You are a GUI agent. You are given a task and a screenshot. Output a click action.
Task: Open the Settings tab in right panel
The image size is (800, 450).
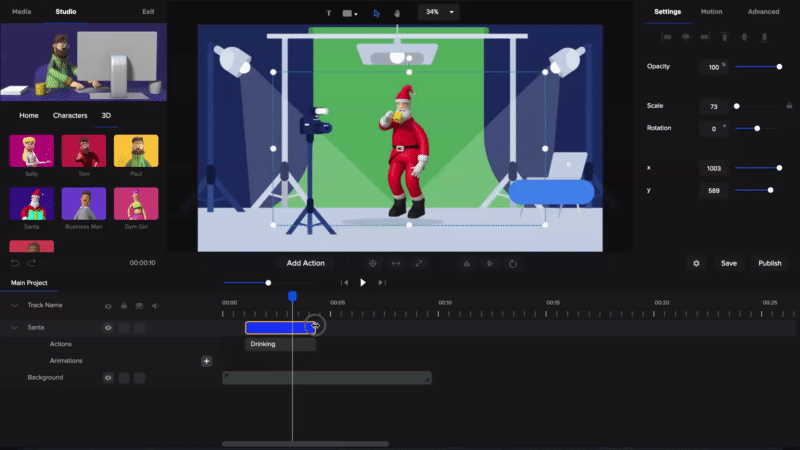[x=667, y=11]
